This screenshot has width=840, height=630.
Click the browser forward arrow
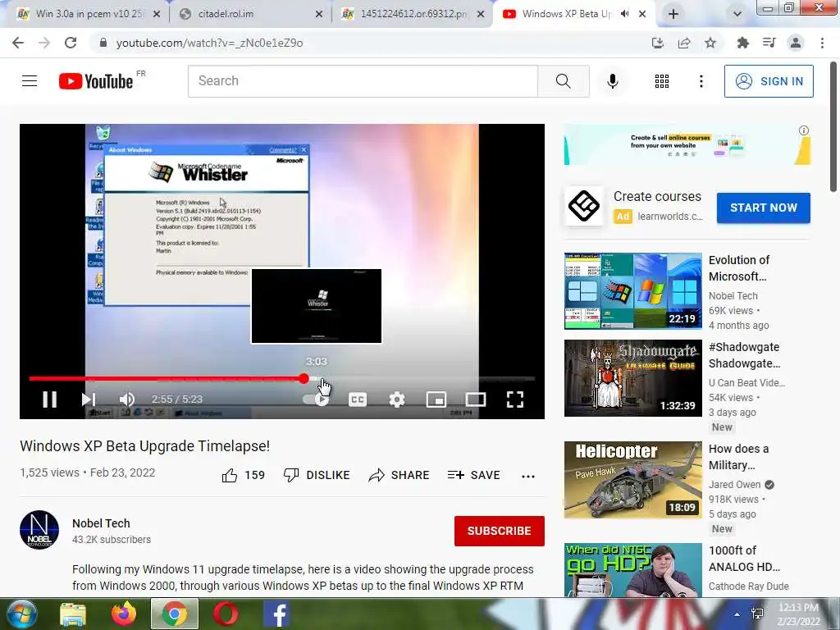point(44,43)
